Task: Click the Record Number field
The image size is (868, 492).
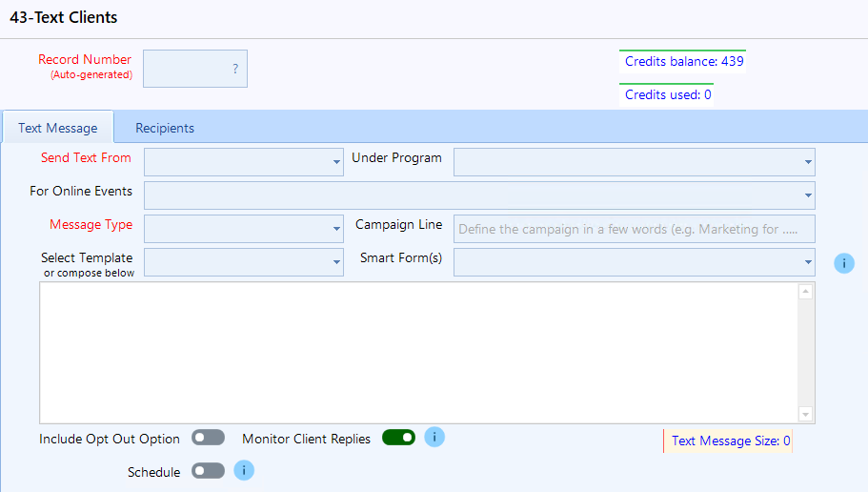Action: point(195,69)
